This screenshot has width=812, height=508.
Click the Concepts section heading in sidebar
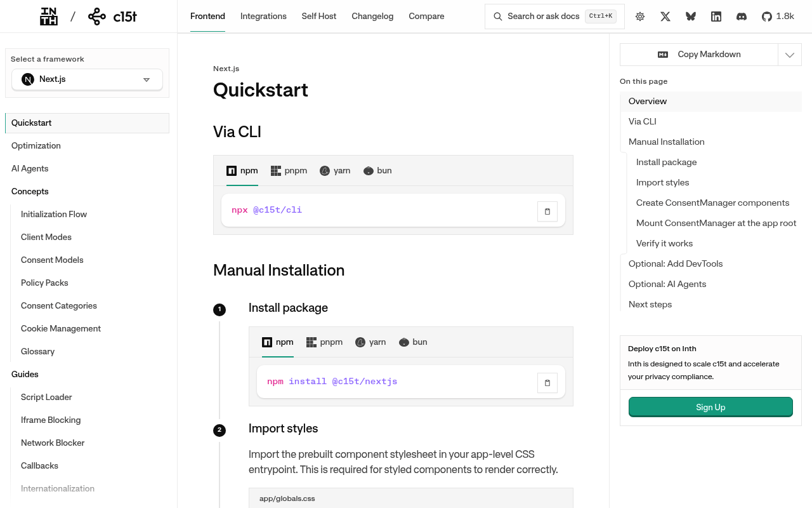point(30,192)
